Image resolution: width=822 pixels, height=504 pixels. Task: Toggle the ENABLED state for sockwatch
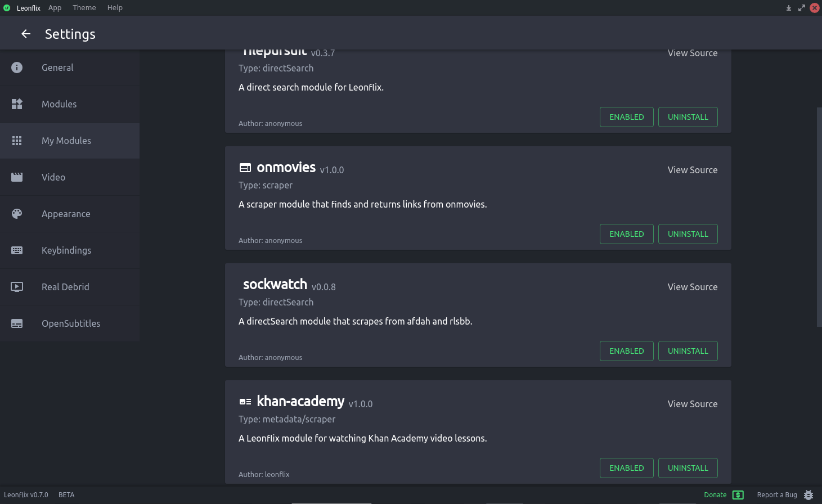pos(626,351)
